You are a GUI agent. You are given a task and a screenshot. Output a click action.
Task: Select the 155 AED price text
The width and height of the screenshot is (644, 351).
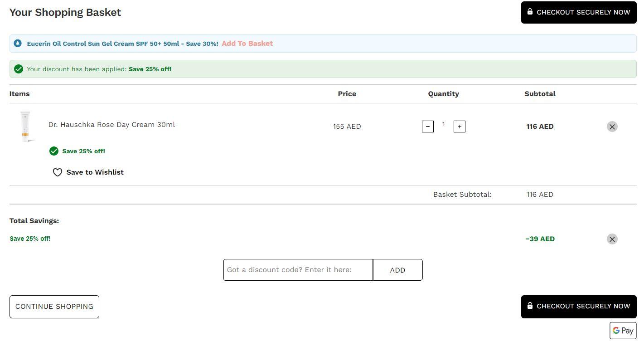[x=347, y=127]
